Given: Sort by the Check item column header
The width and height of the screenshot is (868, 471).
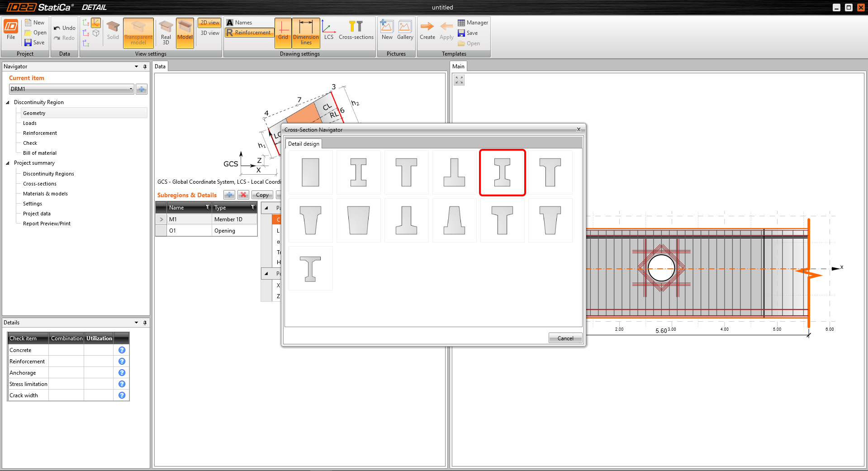Looking at the screenshot, I should pyautogui.click(x=28, y=338).
